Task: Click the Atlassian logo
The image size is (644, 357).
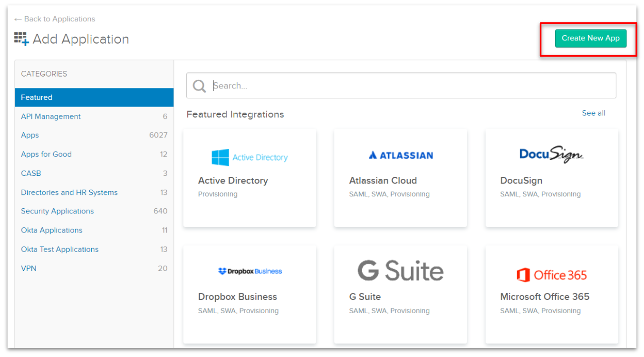Action: click(x=401, y=155)
